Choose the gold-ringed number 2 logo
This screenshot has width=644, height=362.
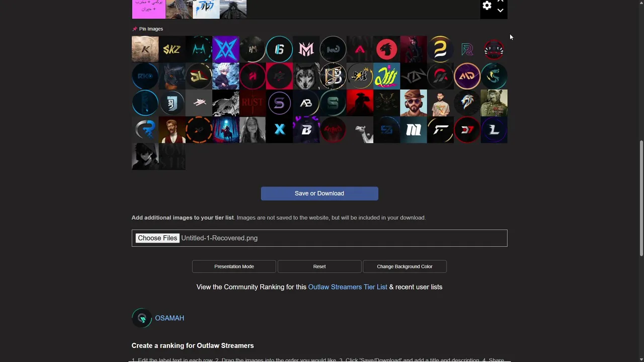(440, 49)
